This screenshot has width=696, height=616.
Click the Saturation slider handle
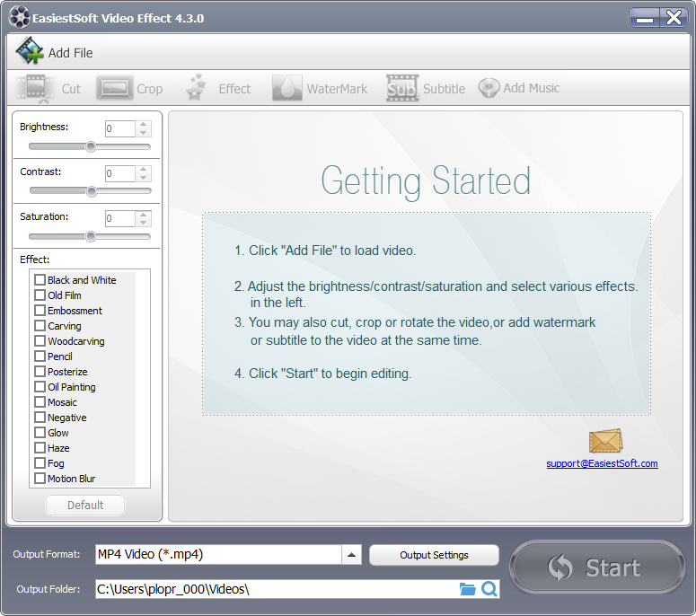pyautogui.click(x=91, y=236)
